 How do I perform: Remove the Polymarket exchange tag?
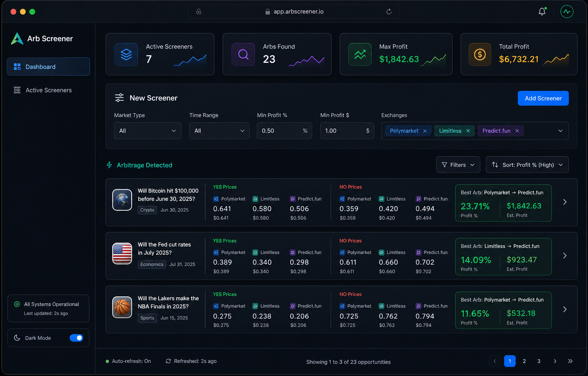coord(425,131)
